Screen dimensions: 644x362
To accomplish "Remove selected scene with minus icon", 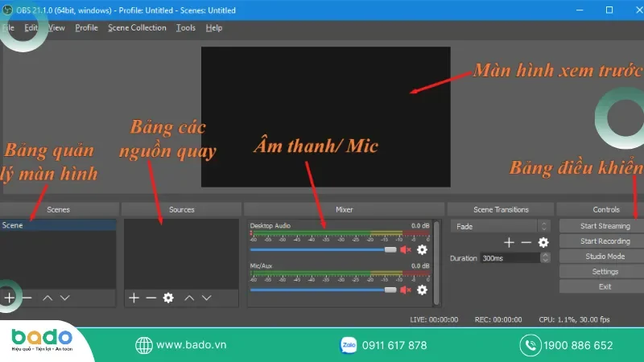I will point(27,298).
